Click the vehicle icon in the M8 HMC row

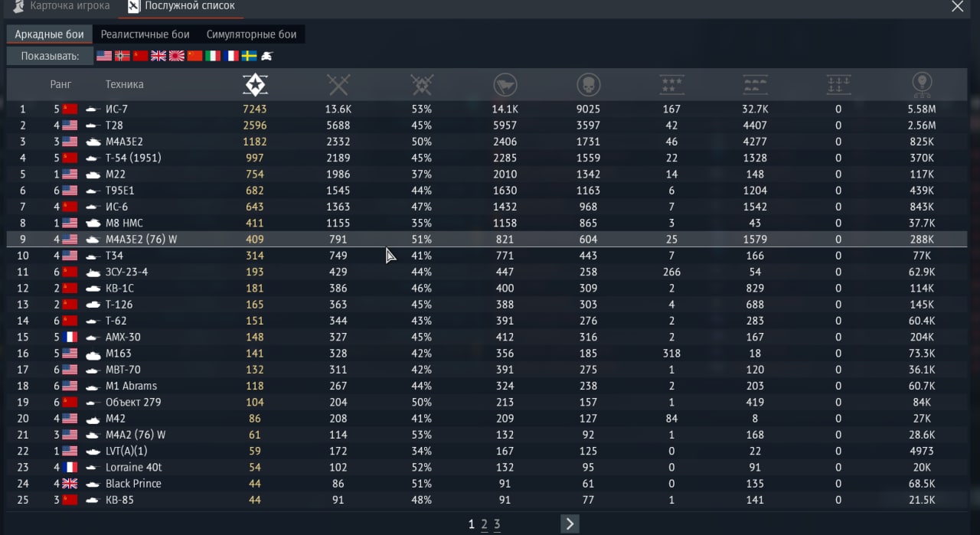tap(93, 223)
